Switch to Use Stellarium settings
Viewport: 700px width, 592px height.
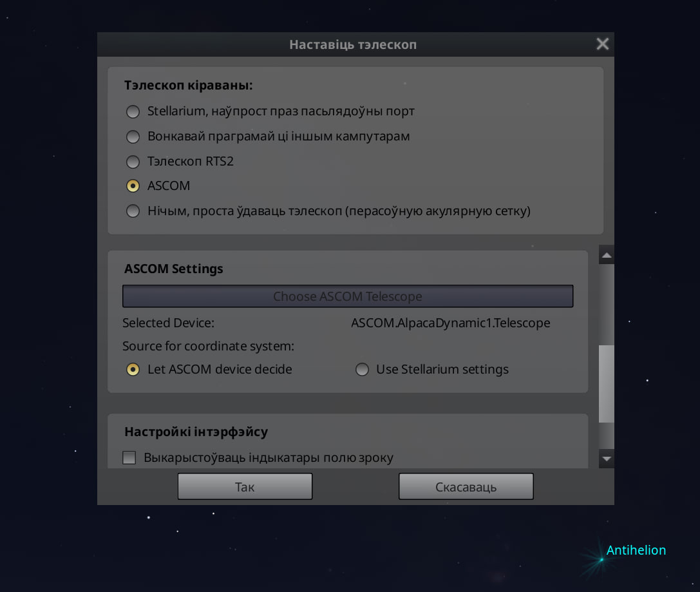[363, 370]
